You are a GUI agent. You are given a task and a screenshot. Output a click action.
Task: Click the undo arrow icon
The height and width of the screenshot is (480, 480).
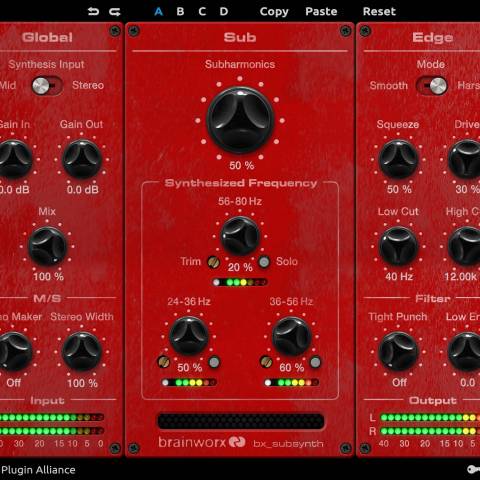(x=93, y=12)
